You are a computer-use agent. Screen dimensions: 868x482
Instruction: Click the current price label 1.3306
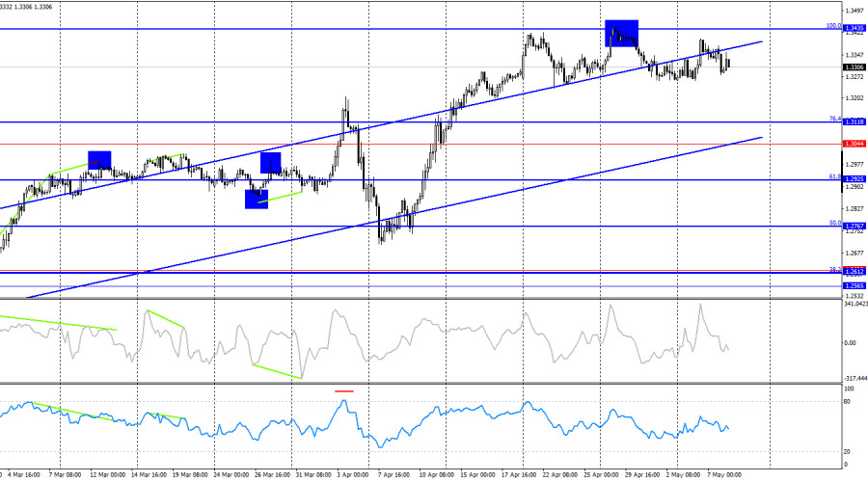click(854, 67)
